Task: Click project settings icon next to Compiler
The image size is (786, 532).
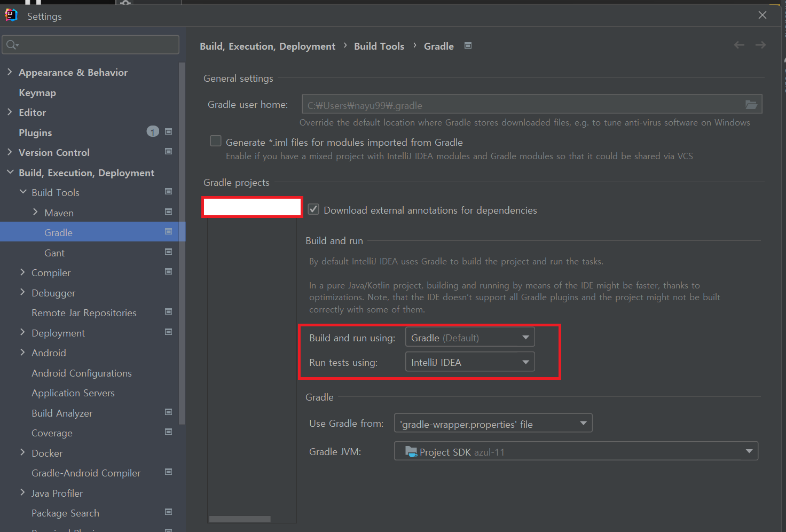Action: pos(169,272)
